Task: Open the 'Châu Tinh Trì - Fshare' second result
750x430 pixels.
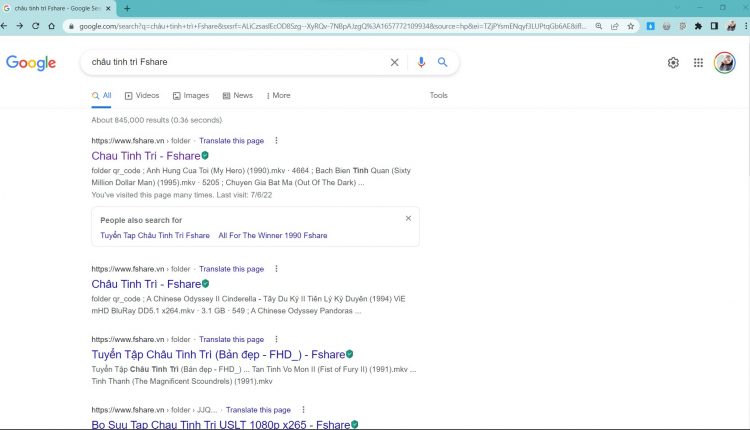Action: tap(146, 284)
